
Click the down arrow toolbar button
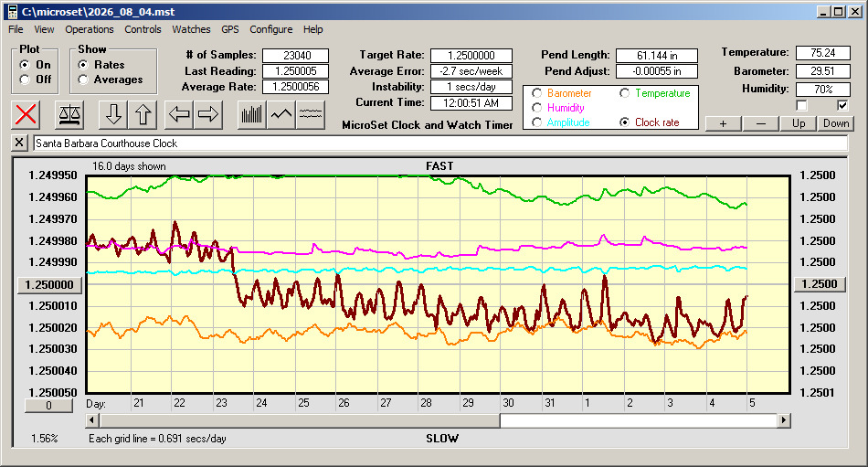click(113, 114)
